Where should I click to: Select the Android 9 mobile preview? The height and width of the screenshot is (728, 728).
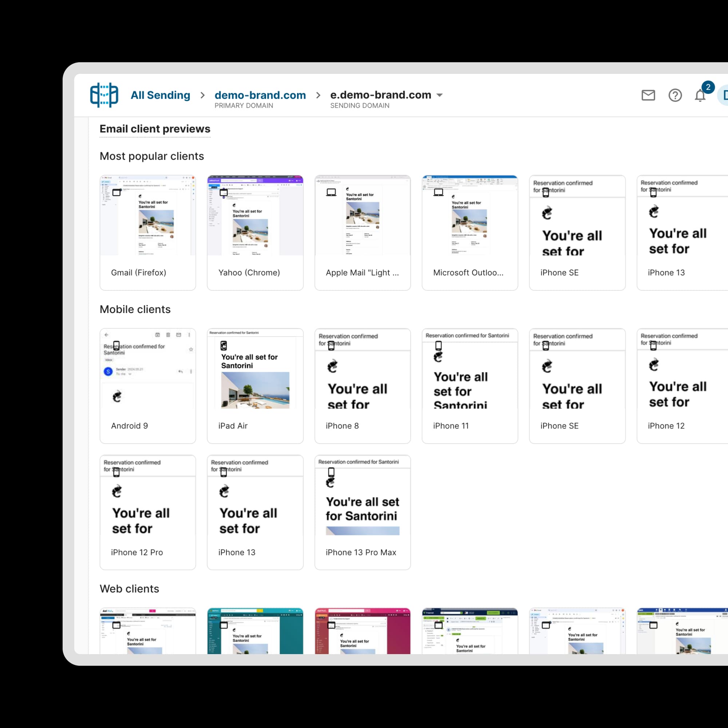(x=148, y=385)
